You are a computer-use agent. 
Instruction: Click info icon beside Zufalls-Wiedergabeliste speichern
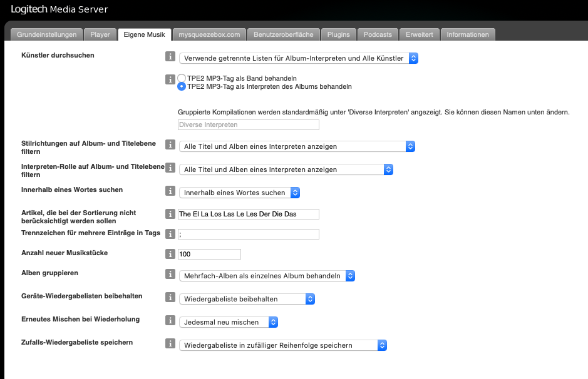(170, 343)
